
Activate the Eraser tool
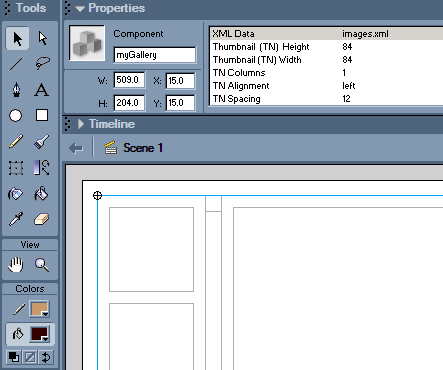pyautogui.click(x=42, y=219)
